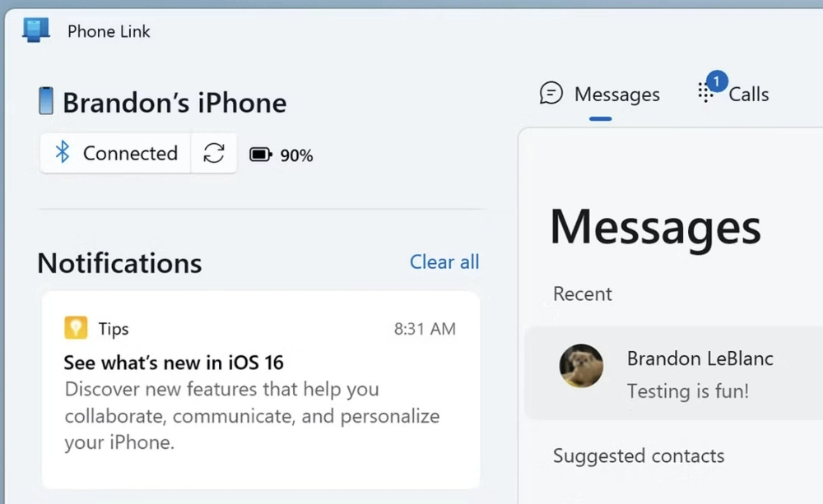The width and height of the screenshot is (823, 504).
Task: Click the iPhone device icon
Action: tap(46, 102)
